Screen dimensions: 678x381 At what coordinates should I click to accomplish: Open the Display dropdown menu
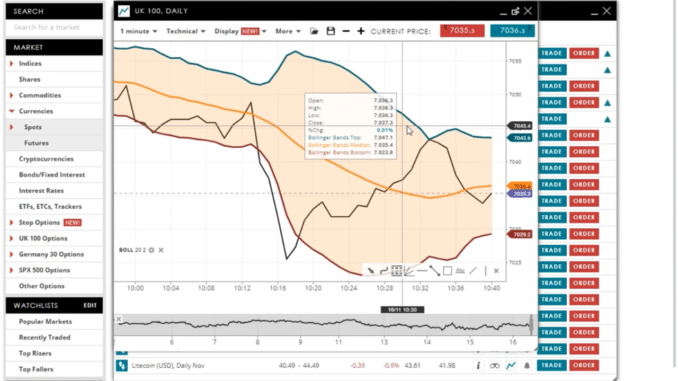pos(240,31)
